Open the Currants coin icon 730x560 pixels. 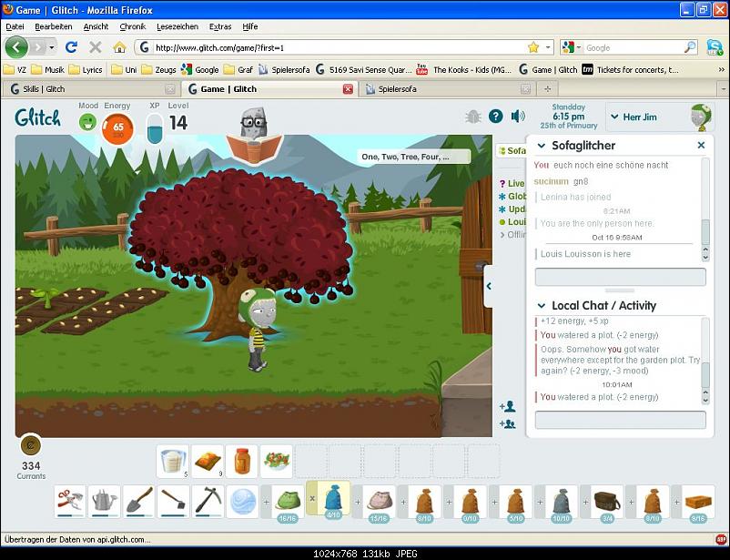[x=31, y=445]
